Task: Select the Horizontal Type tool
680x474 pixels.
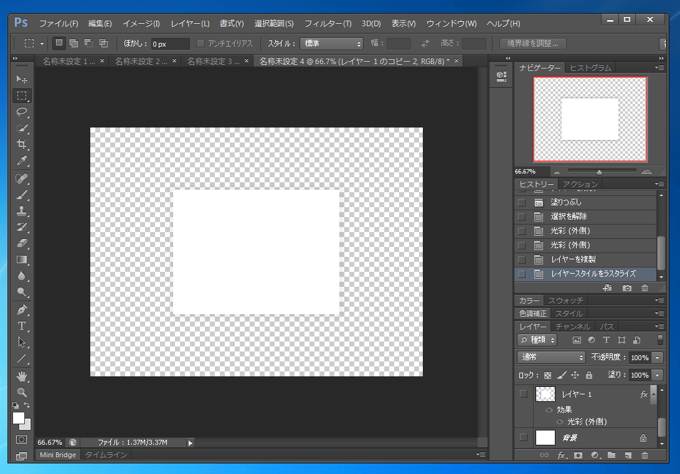Action: [21, 326]
